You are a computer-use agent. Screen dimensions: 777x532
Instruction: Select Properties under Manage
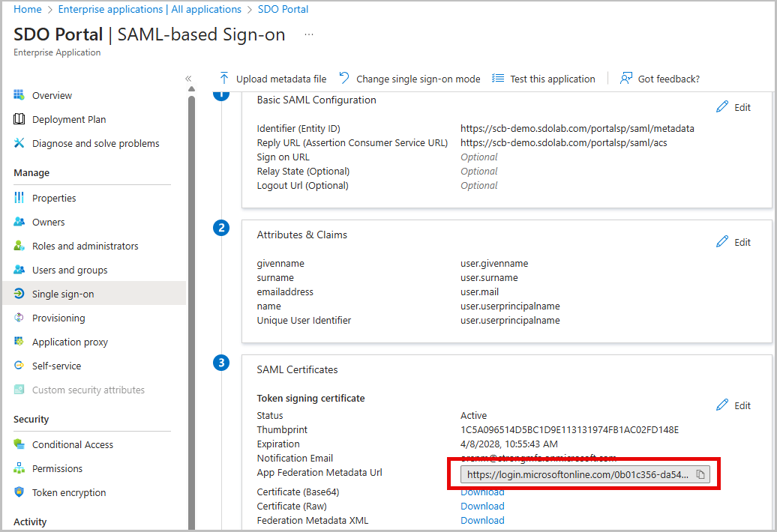pos(54,198)
